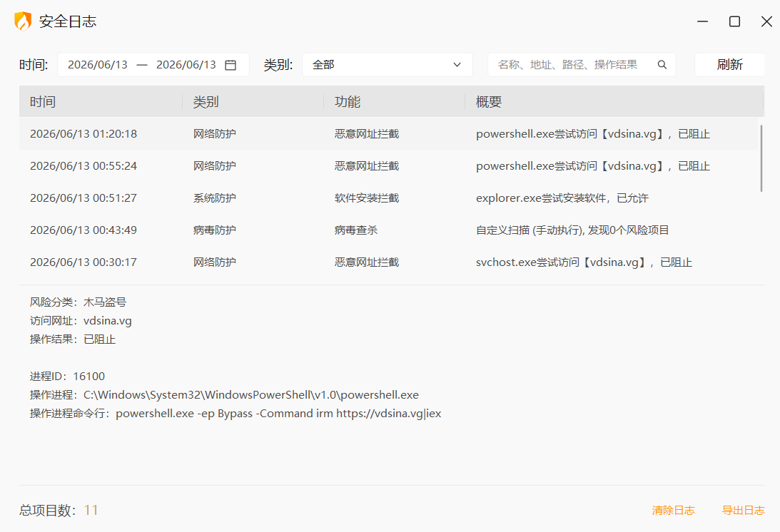Viewport: 780px width, 532px height.
Task: Select the 01:20:18 powershell.exe log row
Action: (388, 134)
